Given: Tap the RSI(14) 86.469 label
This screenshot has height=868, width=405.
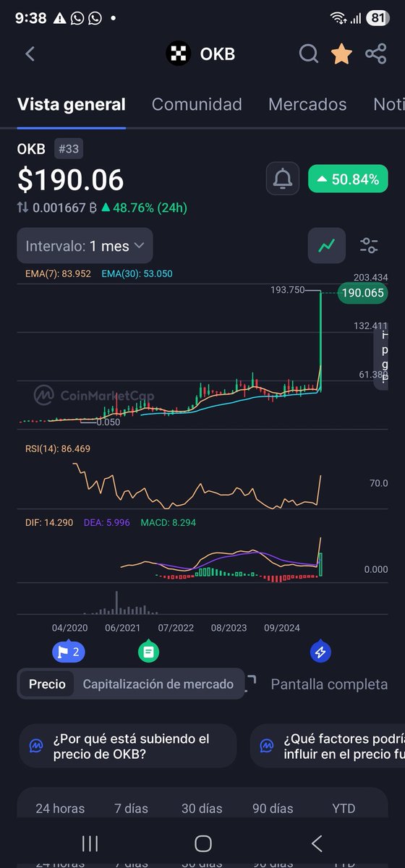Looking at the screenshot, I should [57, 448].
